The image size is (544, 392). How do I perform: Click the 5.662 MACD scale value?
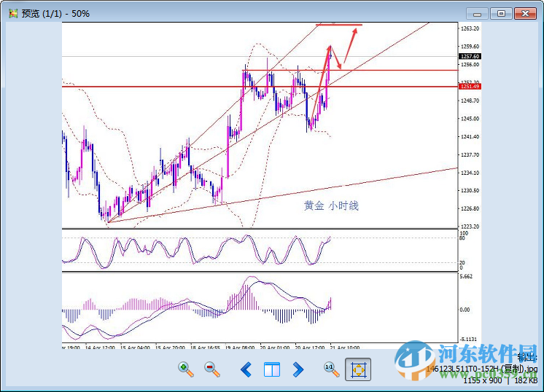tap(466, 276)
